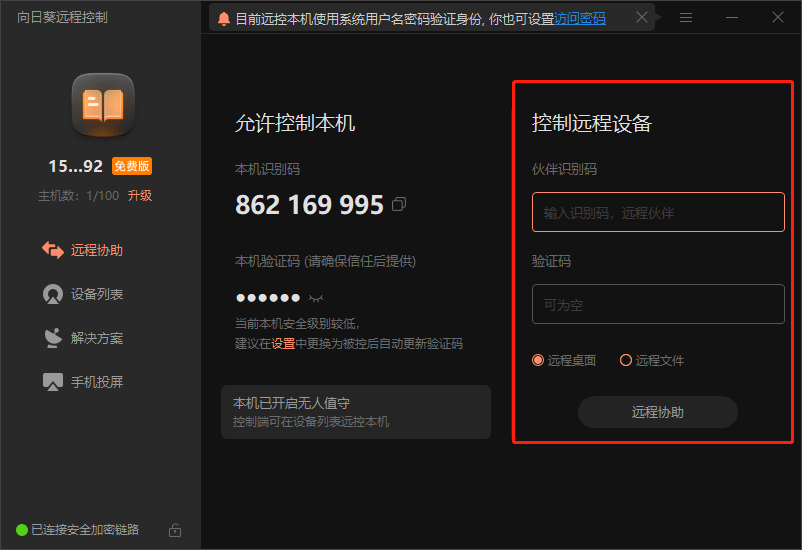Close the Sunlogin window
Screen dimensions: 802x550
(x=778, y=17)
